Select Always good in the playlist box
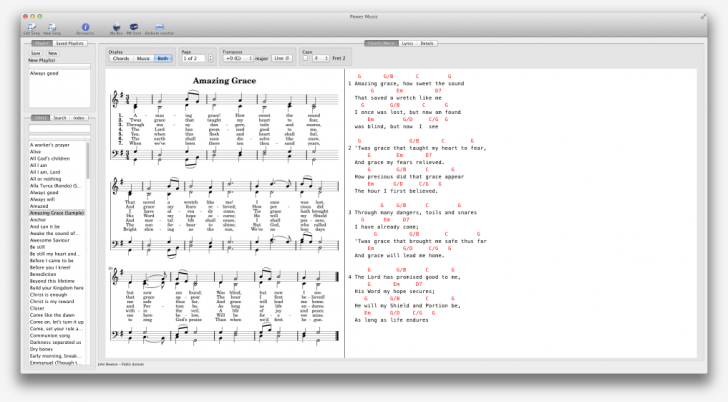The image size is (728, 402). (44, 73)
